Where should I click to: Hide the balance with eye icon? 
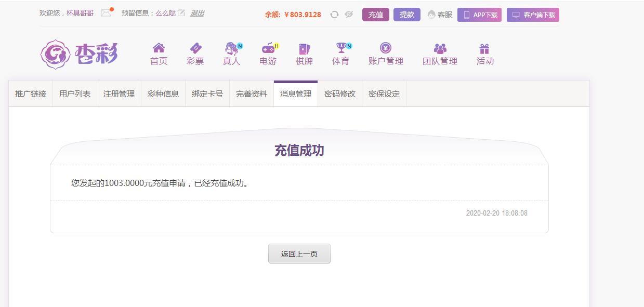pos(349,15)
